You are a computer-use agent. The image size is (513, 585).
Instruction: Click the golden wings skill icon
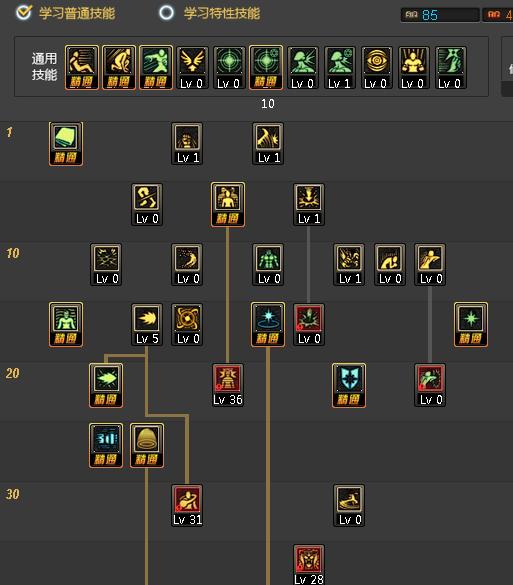click(x=192, y=68)
